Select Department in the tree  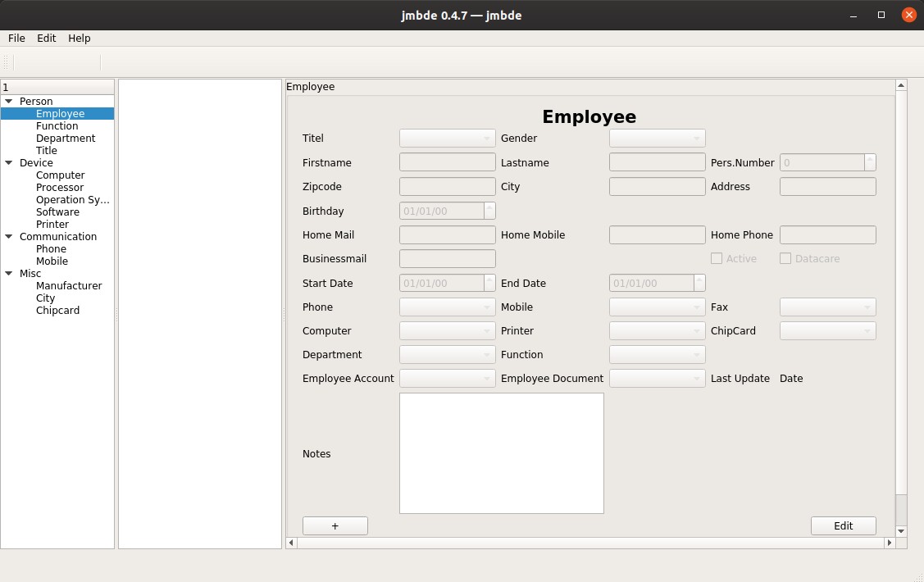pyautogui.click(x=66, y=139)
